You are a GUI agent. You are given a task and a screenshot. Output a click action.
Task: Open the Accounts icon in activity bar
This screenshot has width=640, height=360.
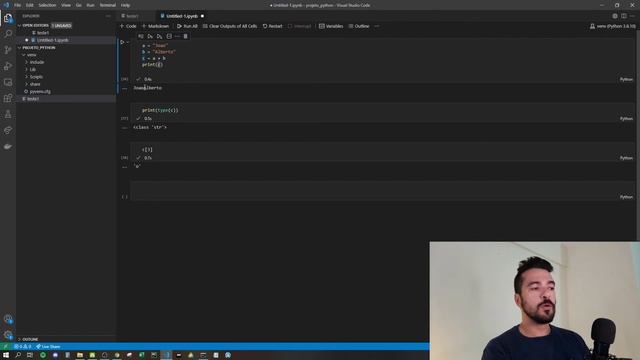[x=8, y=319]
